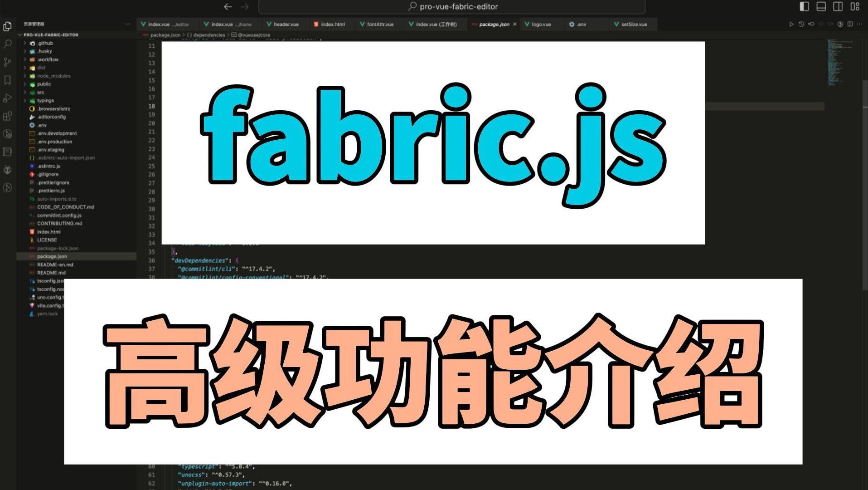
Task: Open CONTRIBUTING.md file
Action: [59, 224]
